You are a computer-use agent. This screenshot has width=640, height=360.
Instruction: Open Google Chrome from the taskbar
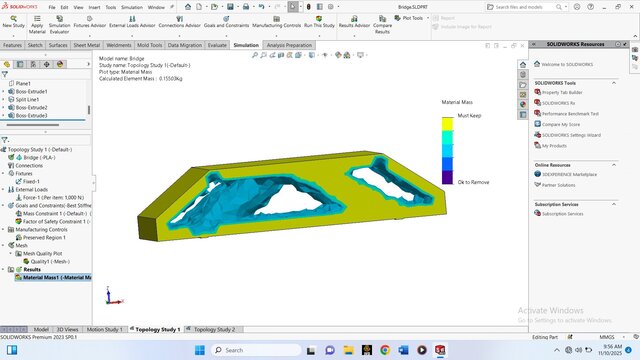point(385,350)
